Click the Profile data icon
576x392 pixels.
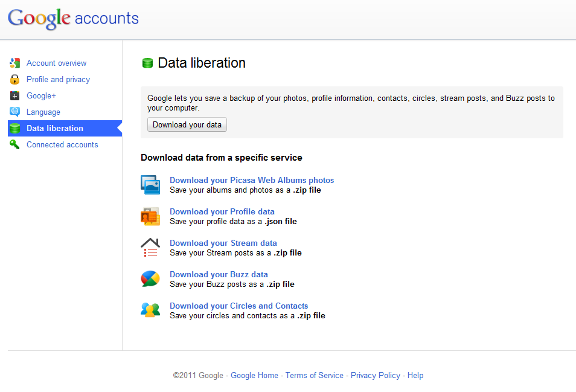(150, 216)
